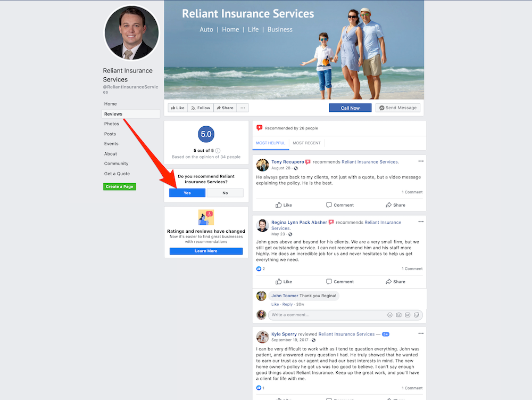The width and height of the screenshot is (532, 400).
Task: Click the beach family cover photo
Action: click(x=294, y=50)
